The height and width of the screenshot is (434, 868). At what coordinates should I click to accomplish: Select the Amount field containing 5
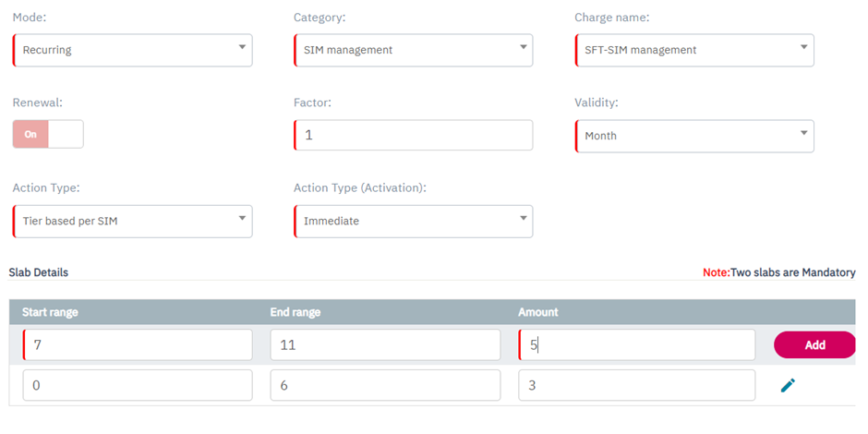[637, 345]
